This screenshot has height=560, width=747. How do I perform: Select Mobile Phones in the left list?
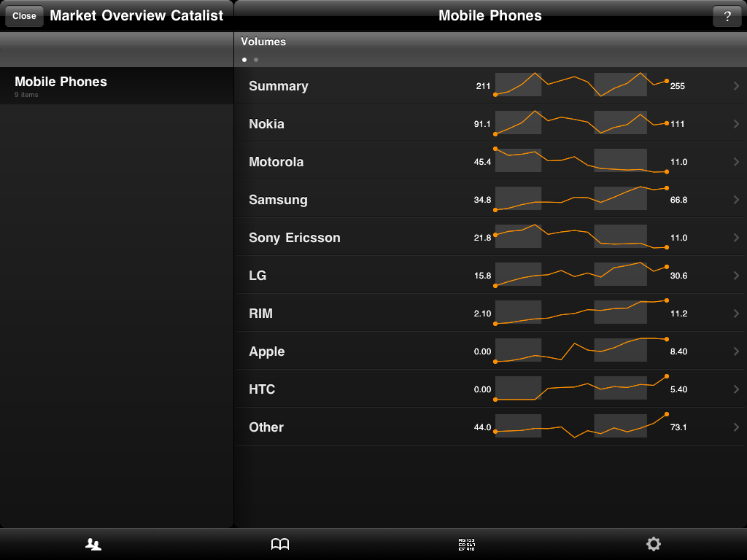[x=117, y=86]
